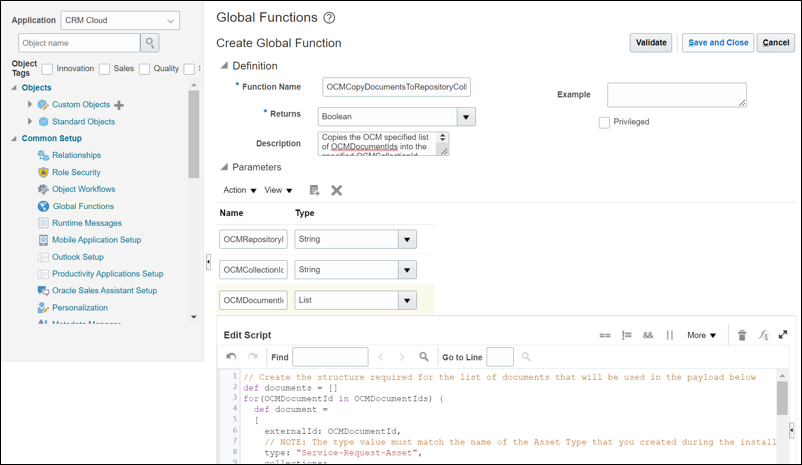
Task: Open the fx expression palette icon
Action: coord(763,335)
